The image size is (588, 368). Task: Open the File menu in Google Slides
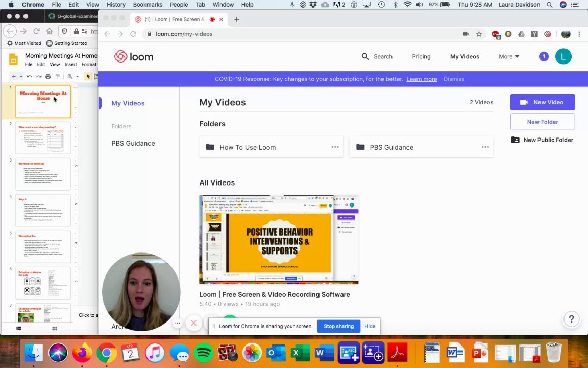click(29, 64)
